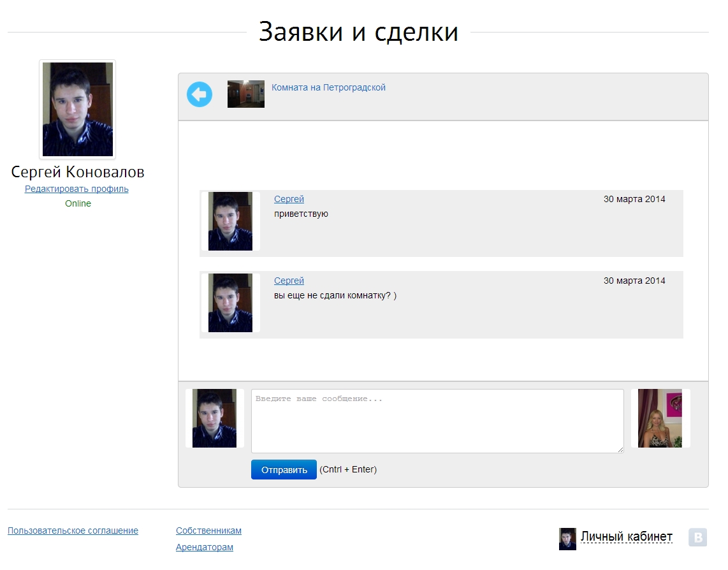Click sender name 'Сергей' in 'вы еще не сдали комнатку' message
The image size is (728, 570).
coord(289,281)
